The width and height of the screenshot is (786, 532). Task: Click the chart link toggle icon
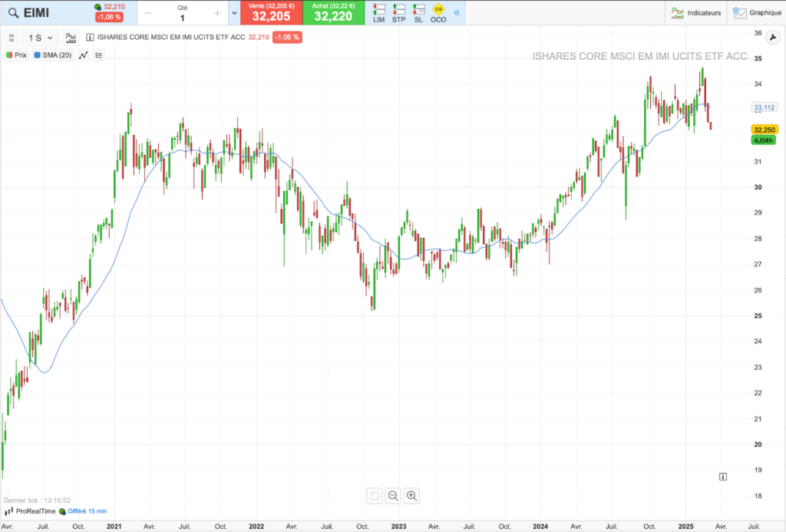(x=12, y=38)
